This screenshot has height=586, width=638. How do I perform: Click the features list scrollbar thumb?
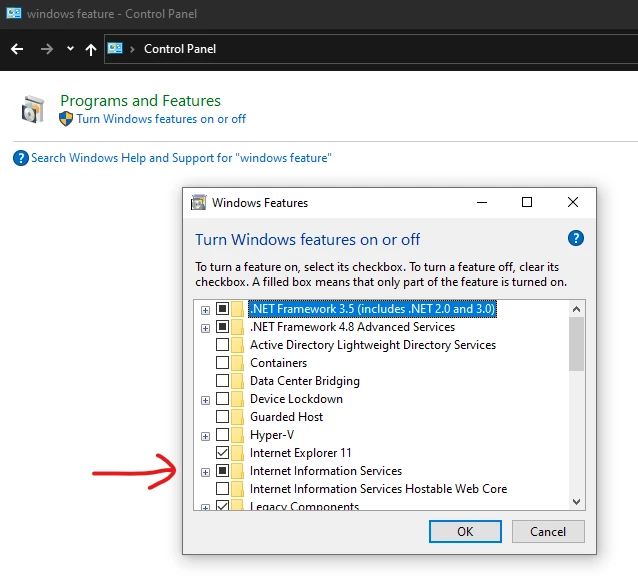point(576,344)
